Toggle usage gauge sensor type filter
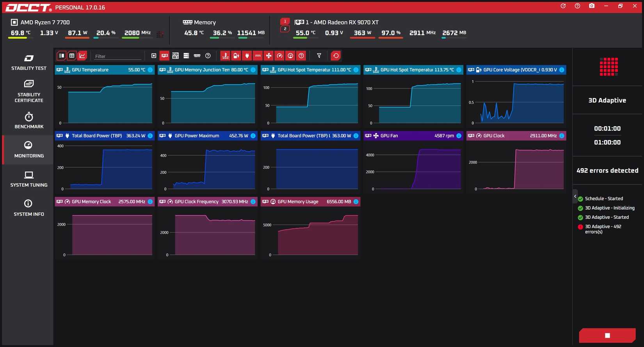The image size is (644, 347). click(290, 56)
